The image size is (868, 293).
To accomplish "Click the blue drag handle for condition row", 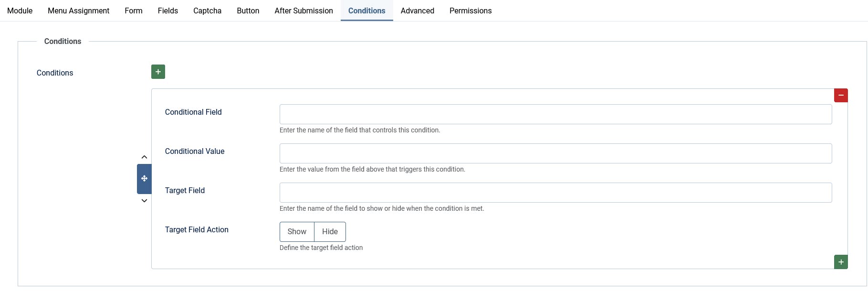I will click(x=144, y=179).
